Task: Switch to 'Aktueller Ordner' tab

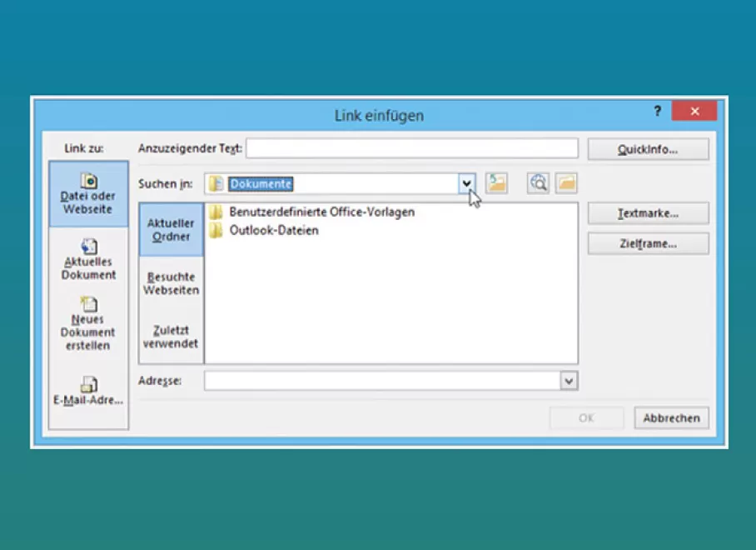Action: pyautogui.click(x=171, y=229)
